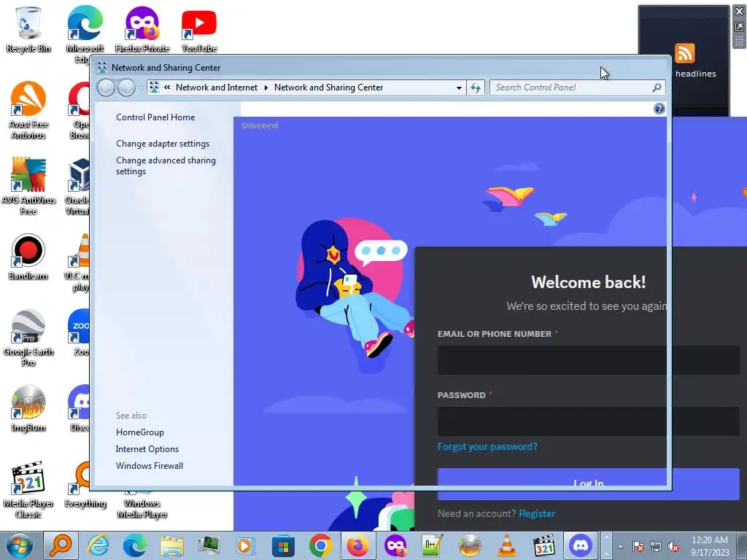Expand the address bar history dropdown
The width and height of the screenshot is (747, 560).
point(459,87)
